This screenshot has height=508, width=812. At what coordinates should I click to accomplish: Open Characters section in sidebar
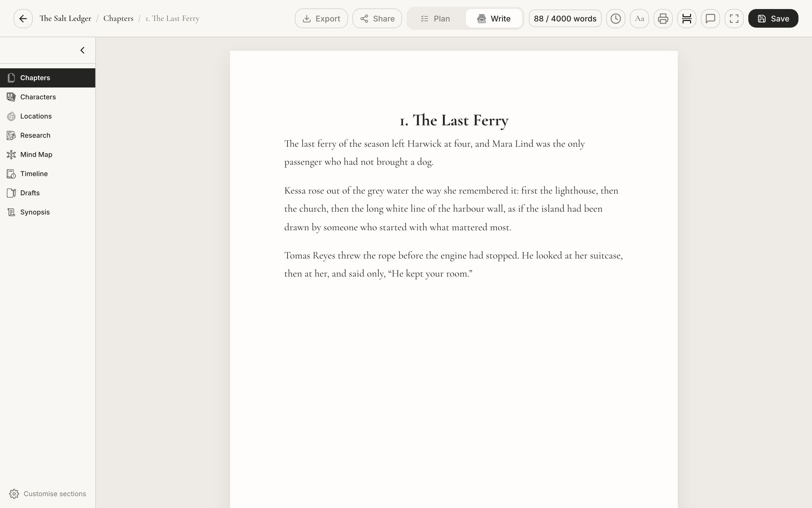(48, 97)
